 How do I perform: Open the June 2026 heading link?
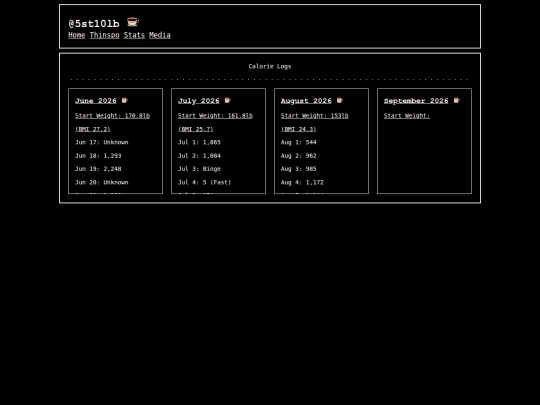[96, 101]
